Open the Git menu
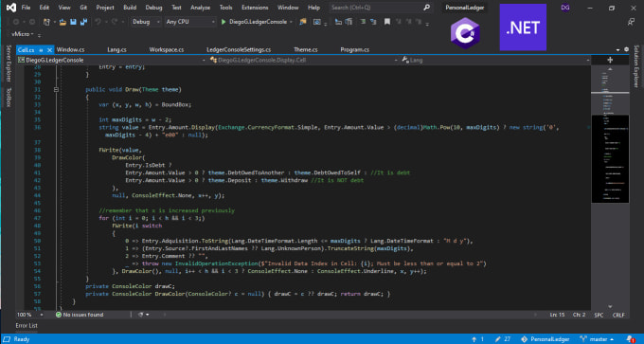The height and width of the screenshot is (344, 644). tap(83, 8)
